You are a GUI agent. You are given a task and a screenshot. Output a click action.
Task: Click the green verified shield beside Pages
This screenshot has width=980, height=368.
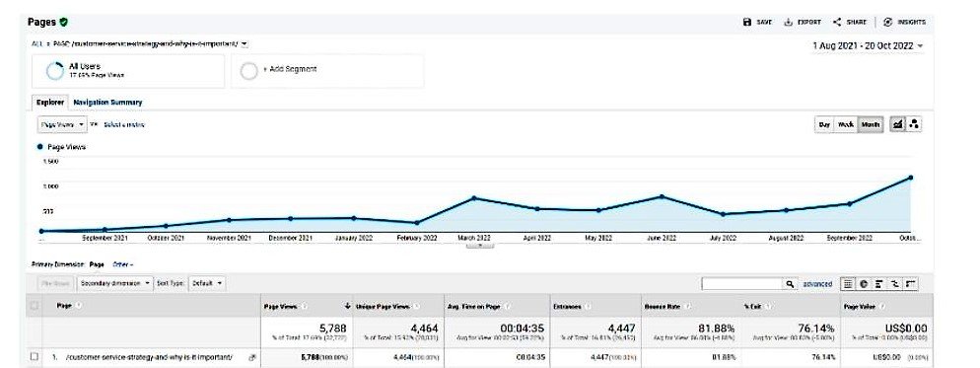(x=64, y=22)
